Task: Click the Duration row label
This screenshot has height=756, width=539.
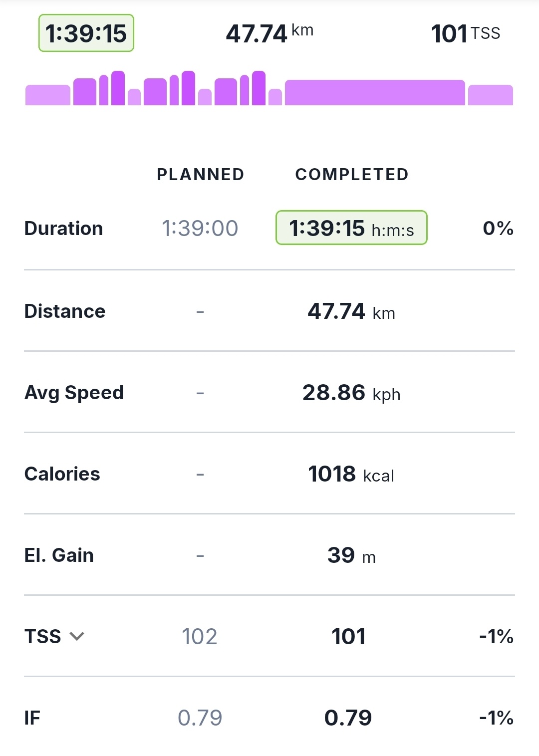Action: (x=63, y=229)
